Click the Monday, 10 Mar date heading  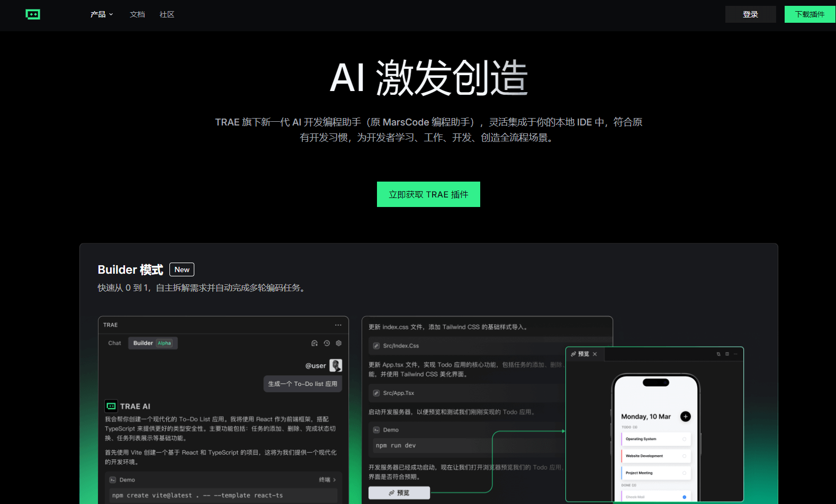(646, 417)
